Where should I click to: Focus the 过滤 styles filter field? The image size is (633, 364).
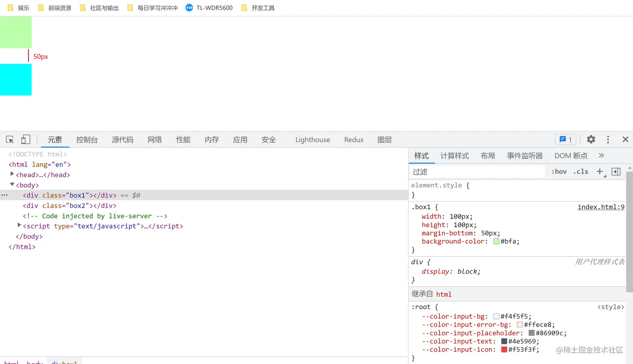pyautogui.click(x=477, y=172)
